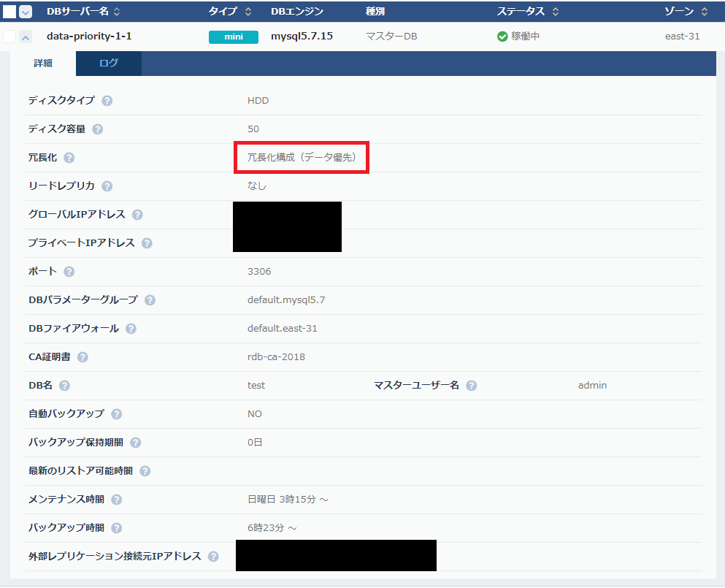This screenshot has height=588, width=725.
Task: Open help icon for マスターユーザー名
Action: pyautogui.click(x=471, y=386)
